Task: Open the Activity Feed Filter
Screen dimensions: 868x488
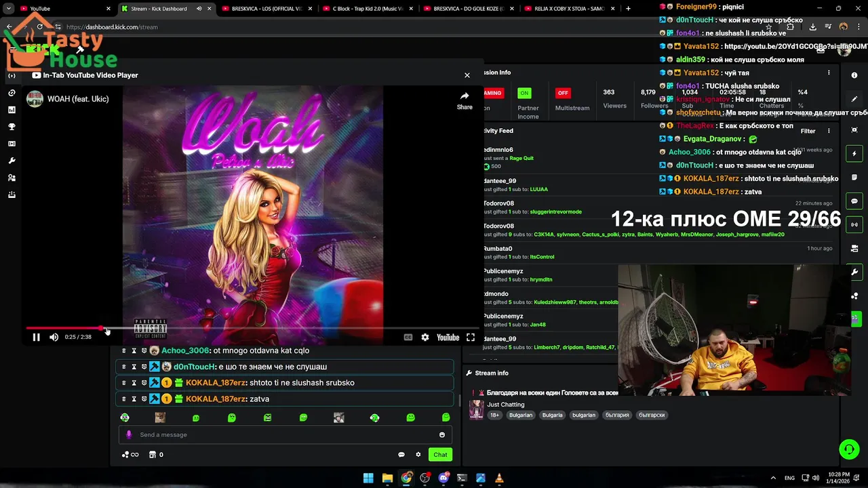Action: (x=808, y=131)
